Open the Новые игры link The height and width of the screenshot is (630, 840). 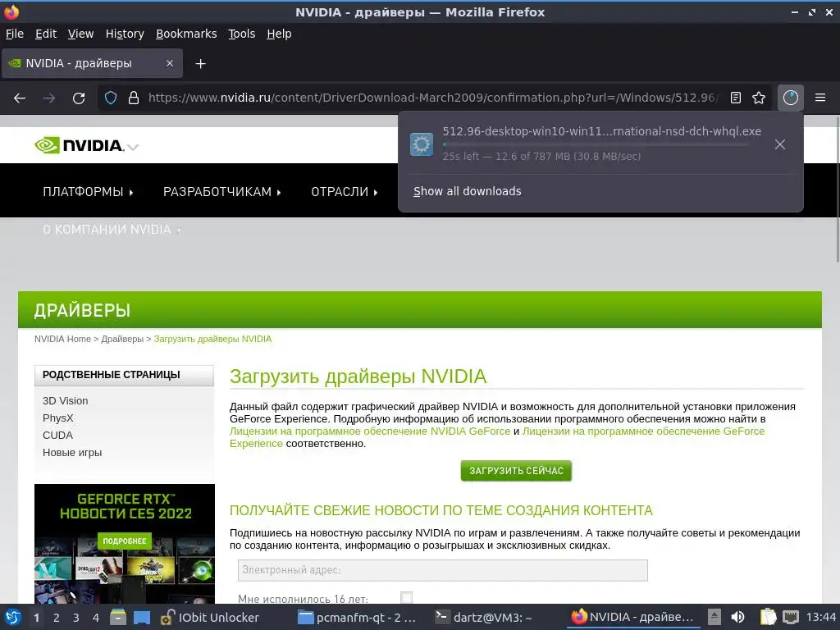point(72,452)
